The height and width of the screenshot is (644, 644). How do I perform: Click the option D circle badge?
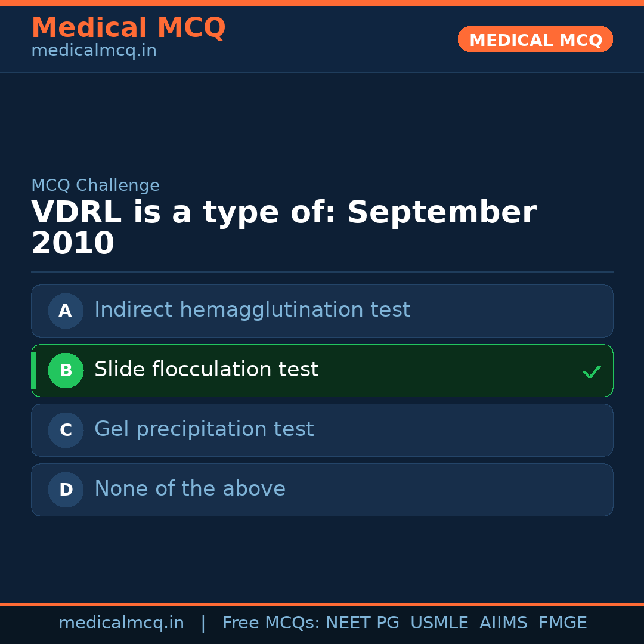click(66, 490)
